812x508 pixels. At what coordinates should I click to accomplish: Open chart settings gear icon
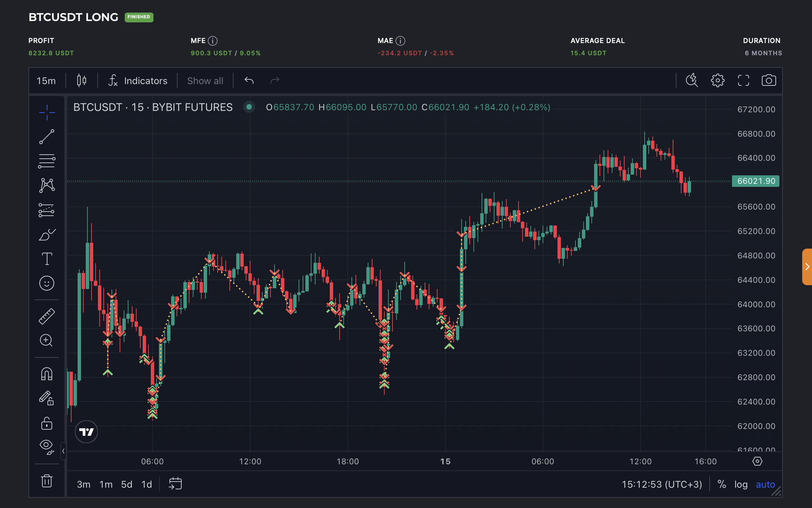click(717, 80)
